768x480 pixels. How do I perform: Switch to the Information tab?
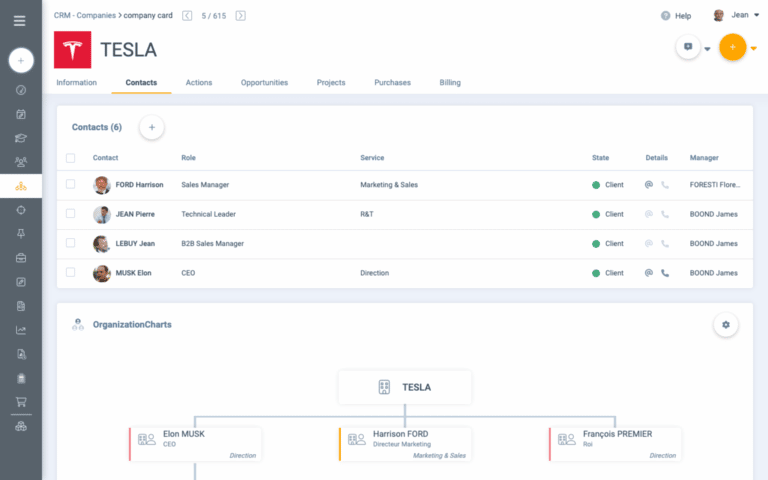[76, 82]
